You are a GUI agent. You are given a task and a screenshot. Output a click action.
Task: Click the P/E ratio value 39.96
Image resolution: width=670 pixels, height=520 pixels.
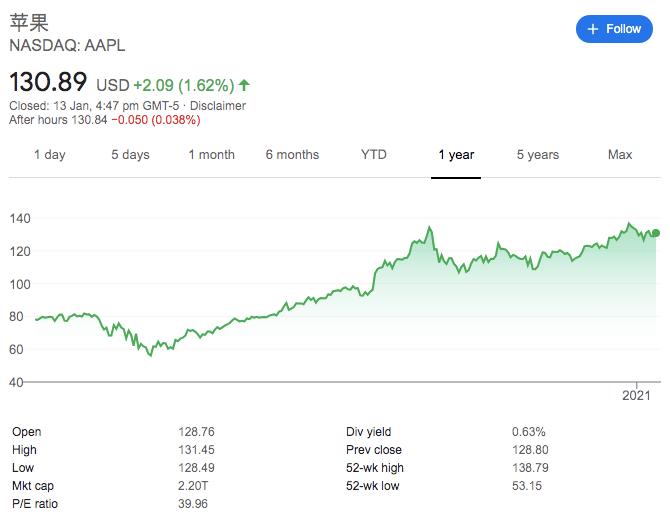point(193,503)
